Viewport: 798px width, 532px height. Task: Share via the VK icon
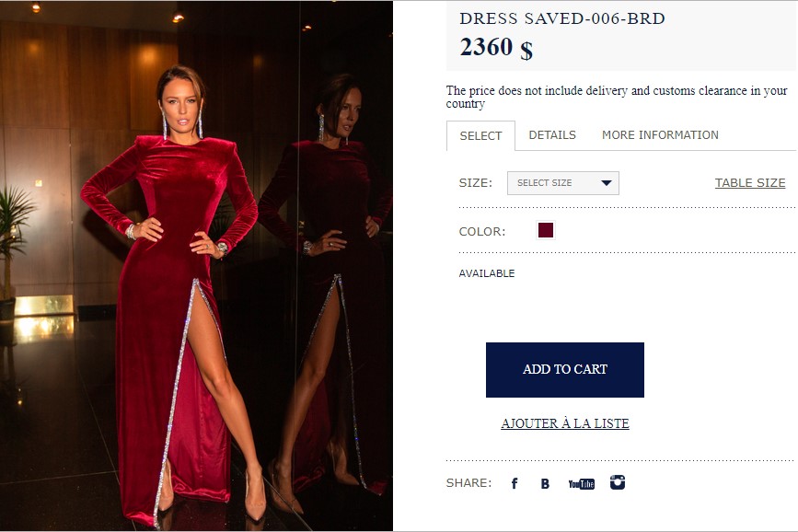545,483
